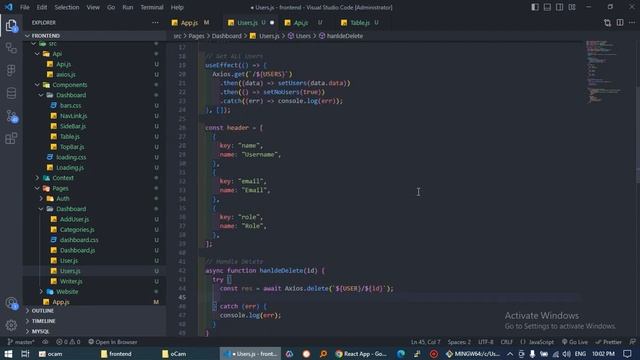Open the File menu
The height and width of the screenshot is (360, 640).
24,7
